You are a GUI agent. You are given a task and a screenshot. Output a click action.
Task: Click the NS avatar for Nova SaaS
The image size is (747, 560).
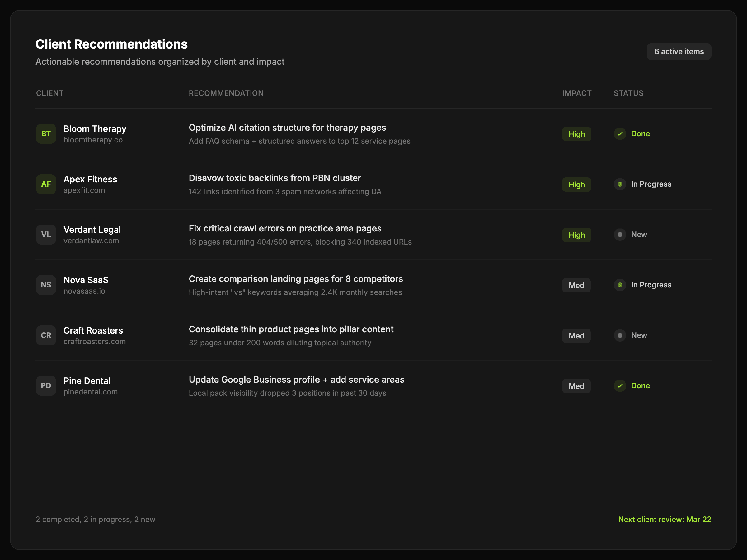46,285
